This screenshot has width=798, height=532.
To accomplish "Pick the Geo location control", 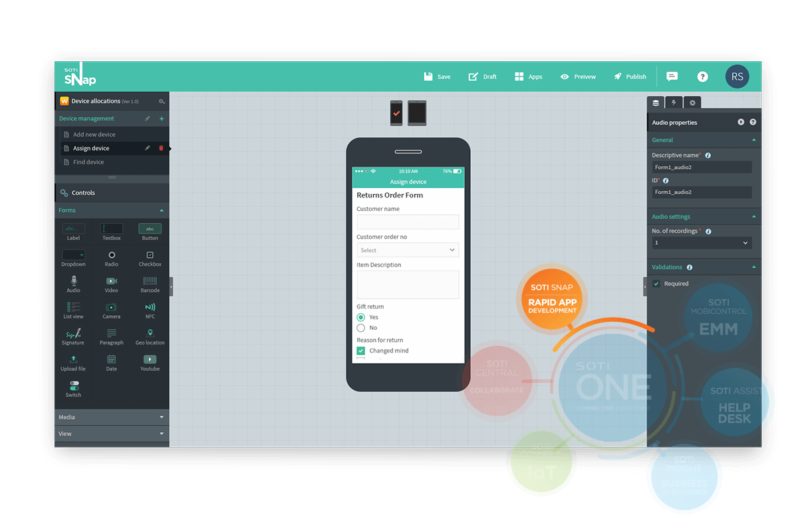I will coord(150,337).
